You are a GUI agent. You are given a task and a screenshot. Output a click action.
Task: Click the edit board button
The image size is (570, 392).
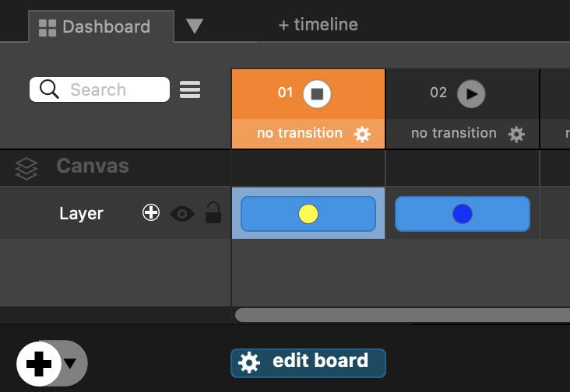click(308, 362)
